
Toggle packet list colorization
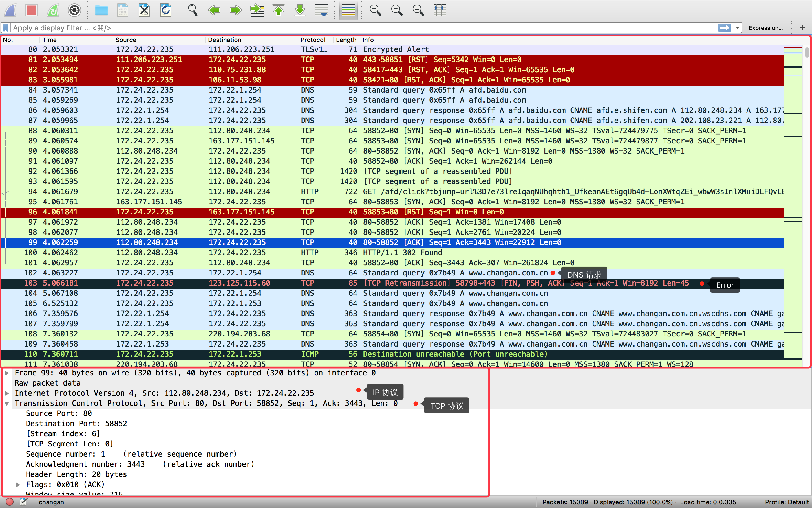tap(348, 10)
